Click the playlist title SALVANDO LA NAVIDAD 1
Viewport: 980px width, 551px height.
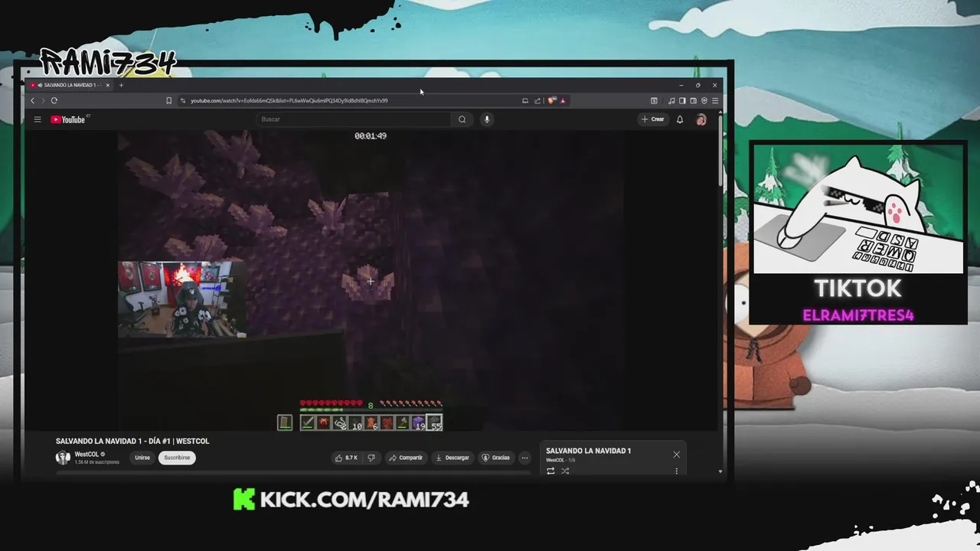(x=588, y=451)
